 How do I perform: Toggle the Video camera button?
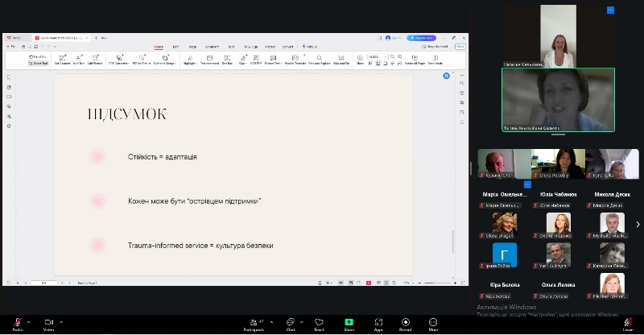48,322
